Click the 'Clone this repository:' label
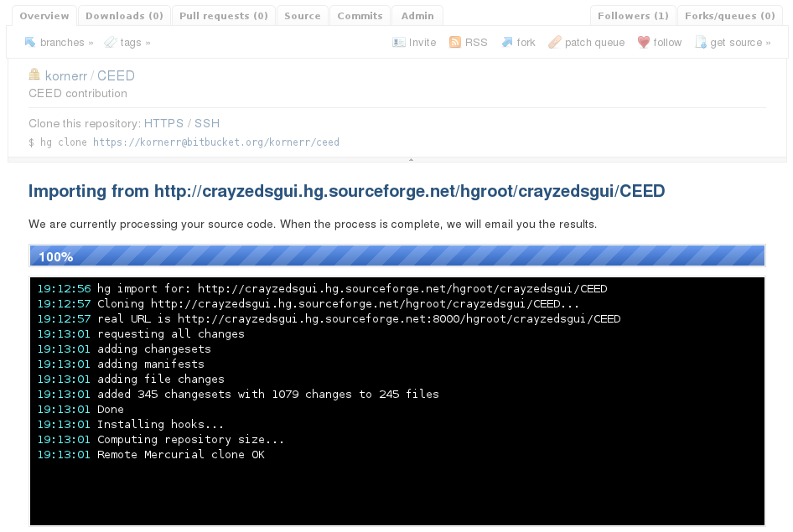Screen dimensions: 793x532 click(x=85, y=123)
